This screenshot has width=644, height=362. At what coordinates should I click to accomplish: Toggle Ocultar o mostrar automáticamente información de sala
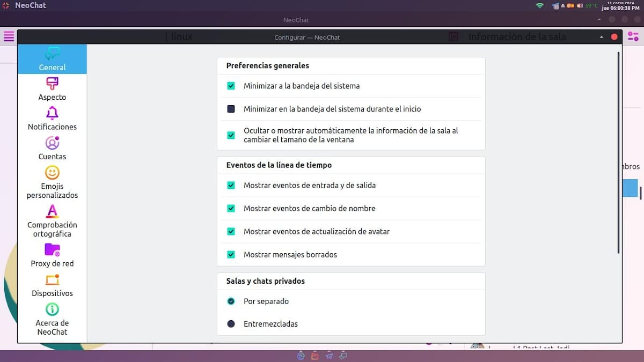[x=231, y=135]
